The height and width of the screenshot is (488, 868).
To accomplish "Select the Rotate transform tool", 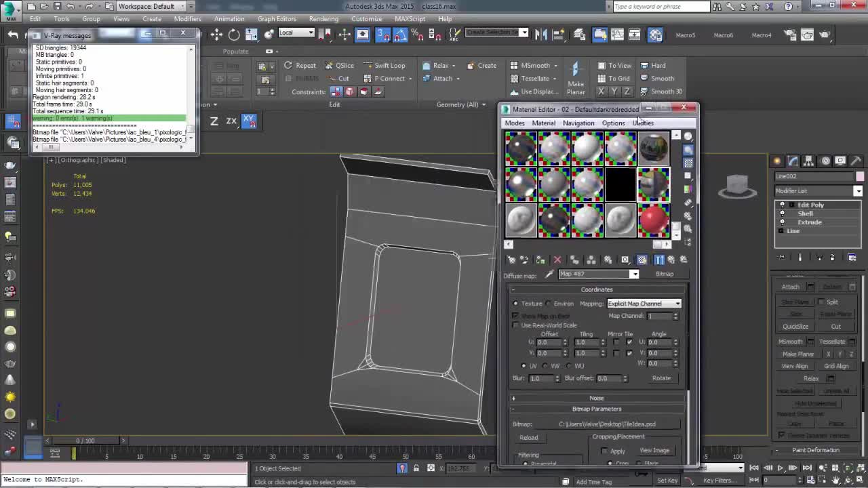I will coord(234,35).
